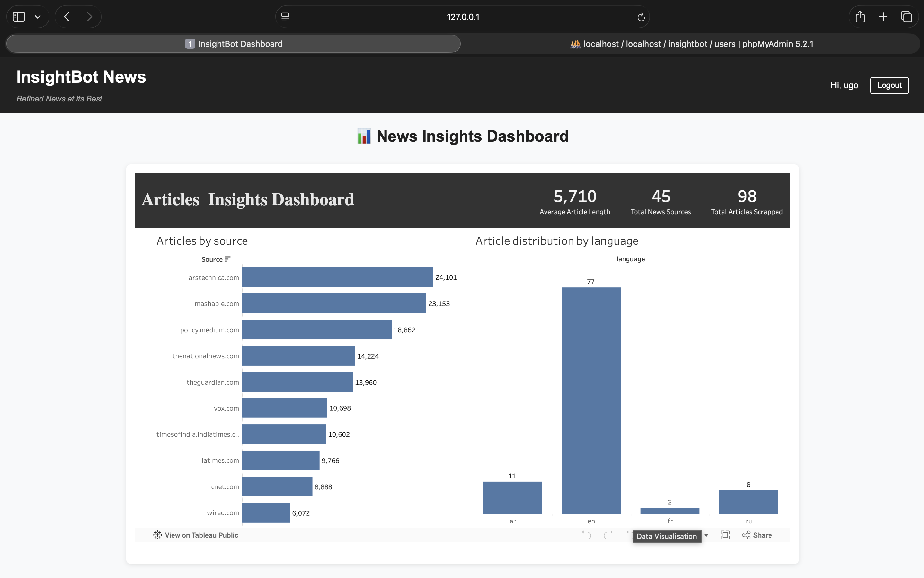The width and height of the screenshot is (924, 578).
Task: Click the Tableau full screen icon
Action: click(725, 535)
